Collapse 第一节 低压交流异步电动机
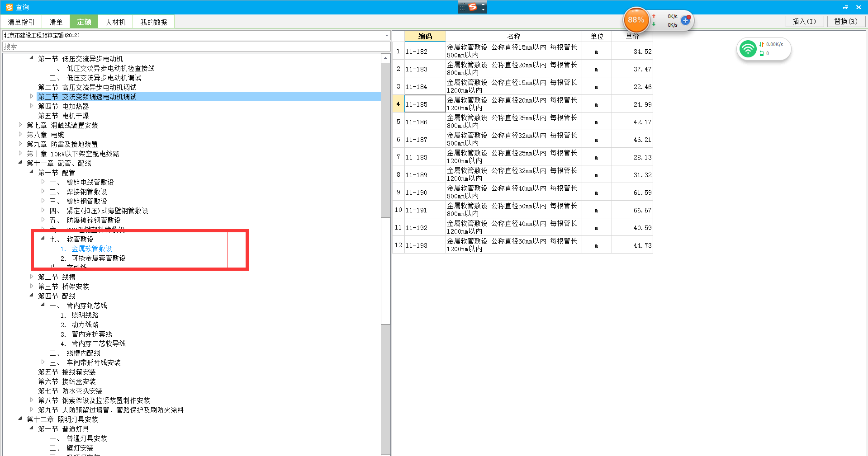 (31, 58)
